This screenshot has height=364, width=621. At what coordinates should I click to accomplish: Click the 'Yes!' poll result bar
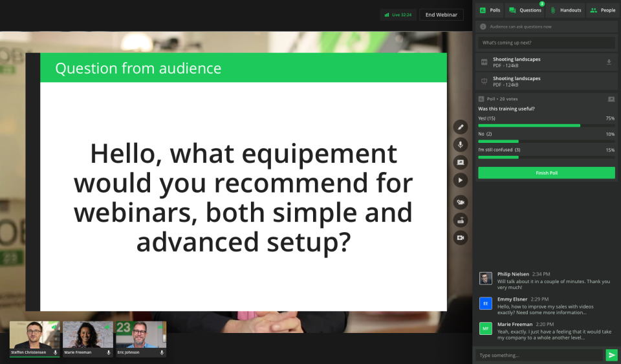tap(547, 125)
